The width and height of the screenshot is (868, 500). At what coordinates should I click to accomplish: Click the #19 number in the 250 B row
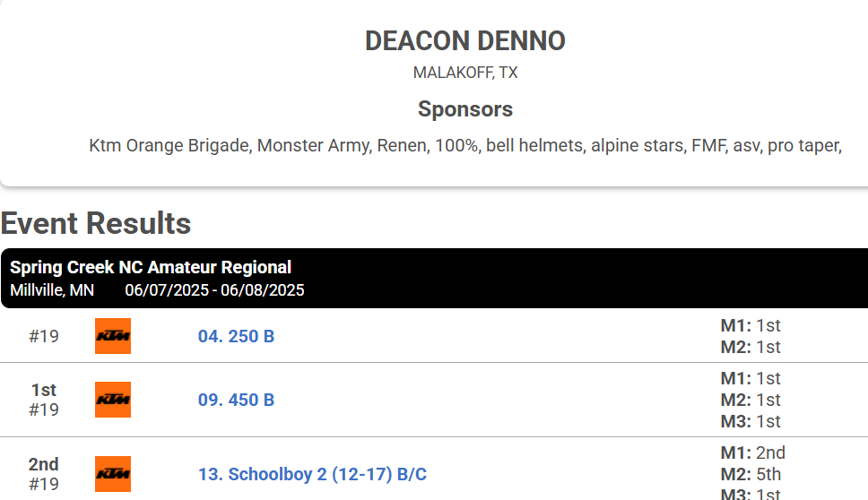pyautogui.click(x=44, y=336)
